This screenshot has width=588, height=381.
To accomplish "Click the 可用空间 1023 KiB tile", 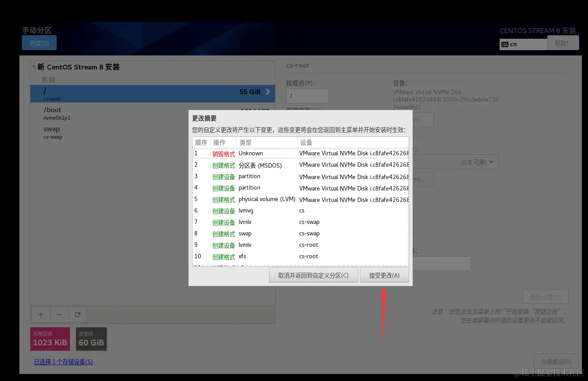I will [50, 338].
